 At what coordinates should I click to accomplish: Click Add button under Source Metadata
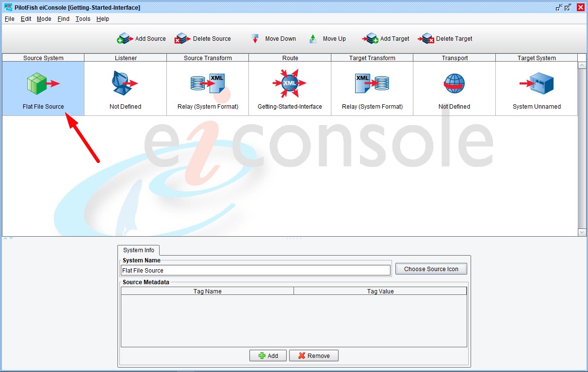[x=268, y=356]
